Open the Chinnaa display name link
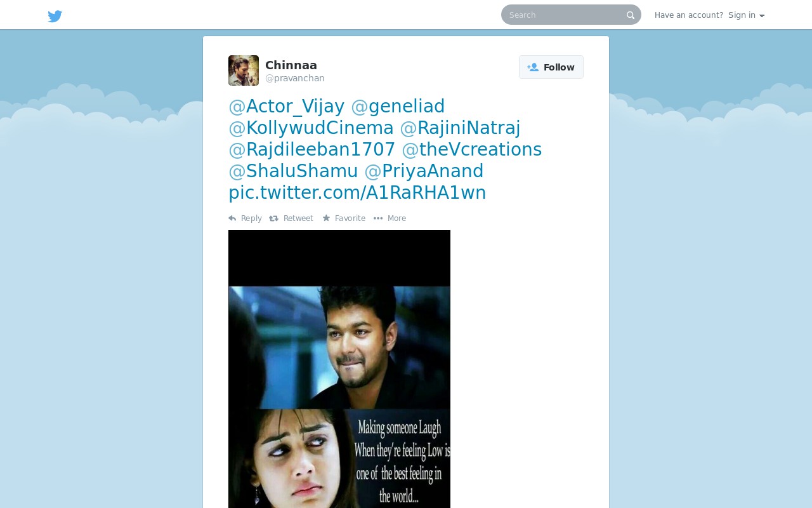Screen dimensions: 812x508 (x=291, y=65)
